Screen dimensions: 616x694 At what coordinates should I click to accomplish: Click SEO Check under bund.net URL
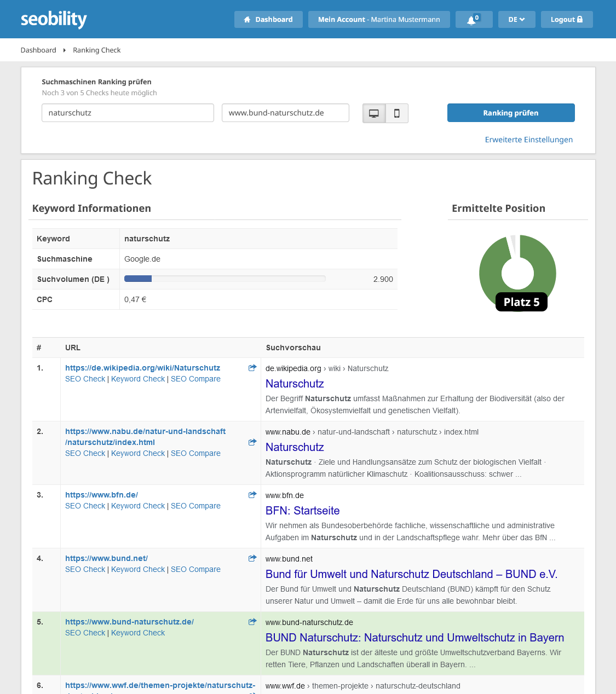tap(85, 569)
